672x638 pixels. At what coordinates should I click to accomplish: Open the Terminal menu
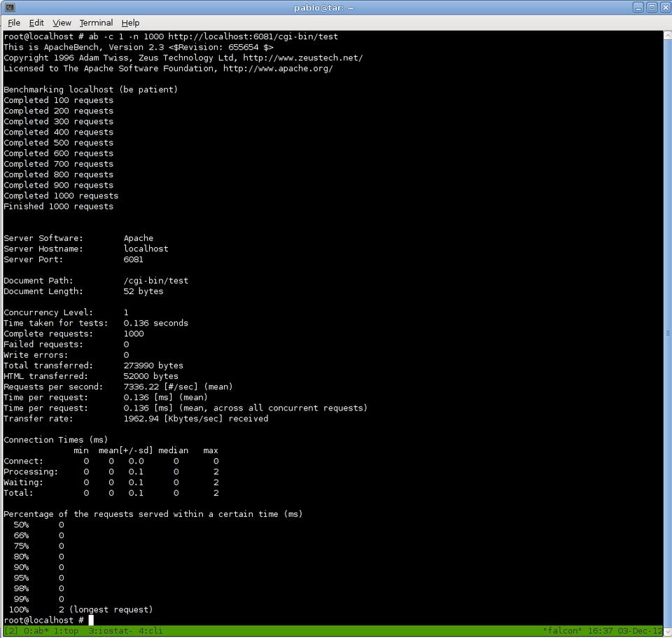pyautogui.click(x=96, y=22)
